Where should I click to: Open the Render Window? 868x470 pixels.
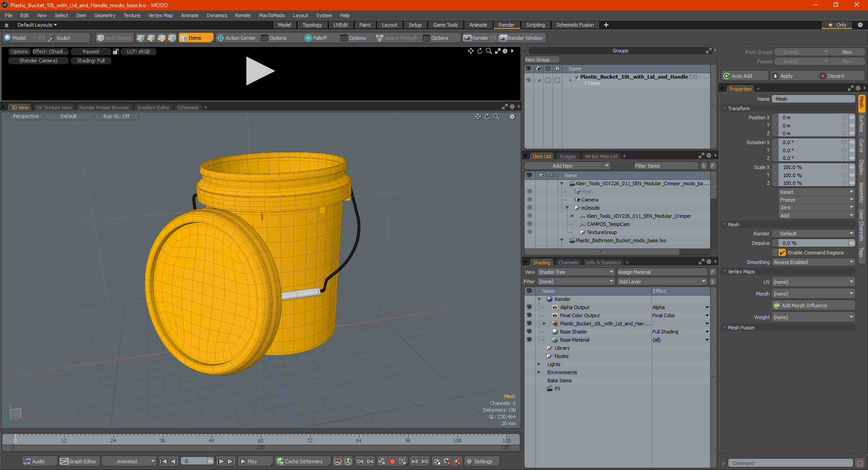coord(521,38)
